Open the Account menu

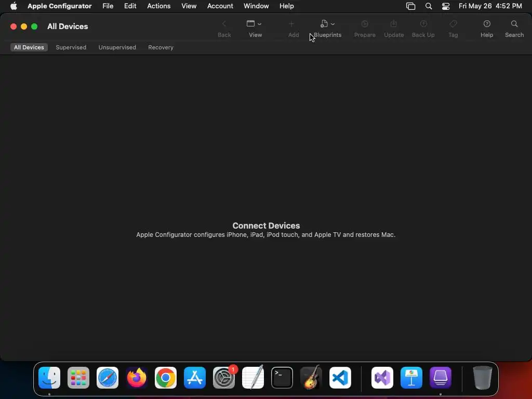(220, 6)
